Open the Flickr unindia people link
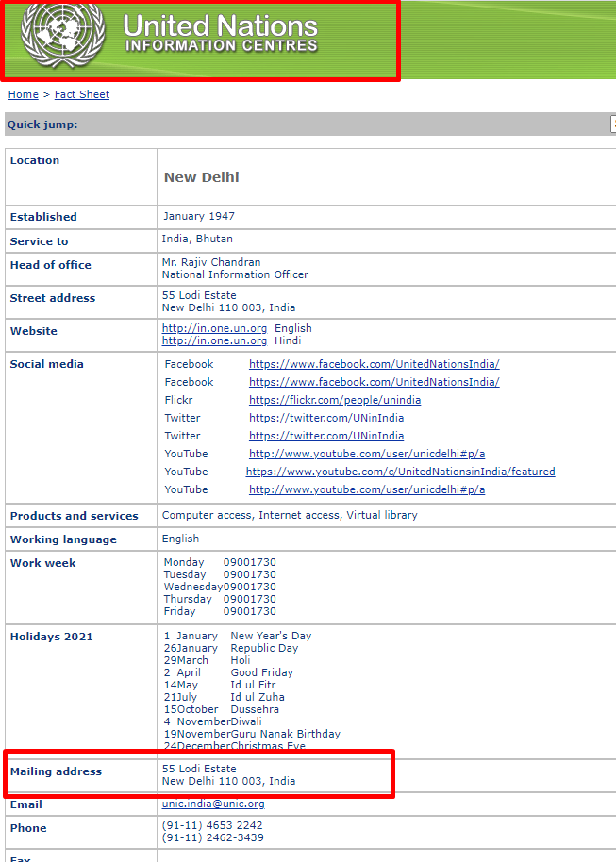Screen dimensions: 616x862 coord(335,400)
